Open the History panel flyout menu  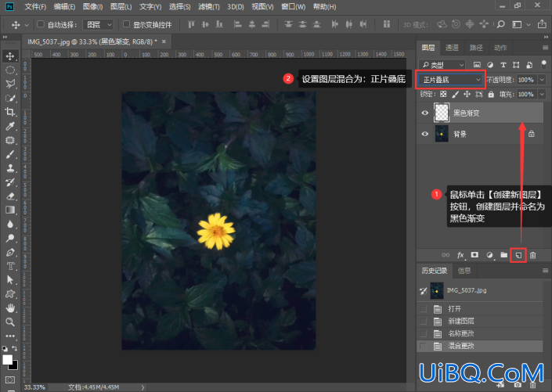pyautogui.click(x=545, y=271)
